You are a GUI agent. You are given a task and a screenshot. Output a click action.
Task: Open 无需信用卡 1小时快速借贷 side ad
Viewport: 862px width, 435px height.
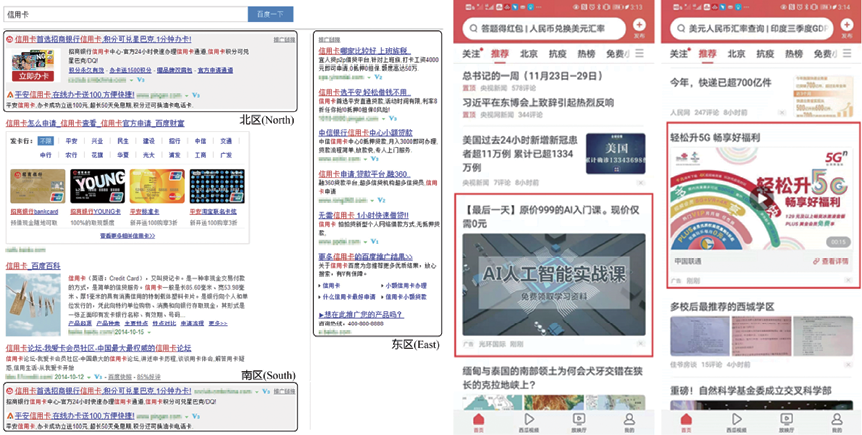363,215
